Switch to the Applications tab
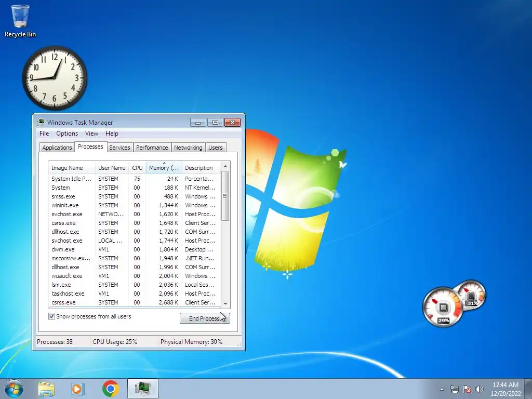532x399 pixels. 57,148
